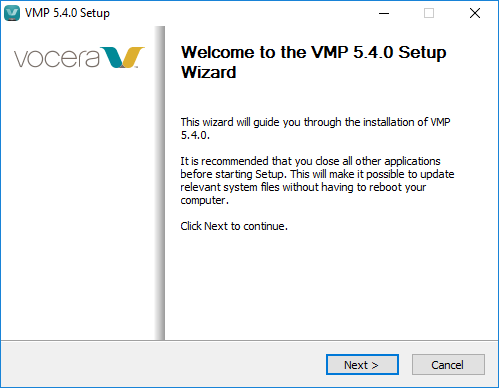The image size is (499, 388).
Task: Click the gray Vocera wordmark text
Action: point(57,58)
